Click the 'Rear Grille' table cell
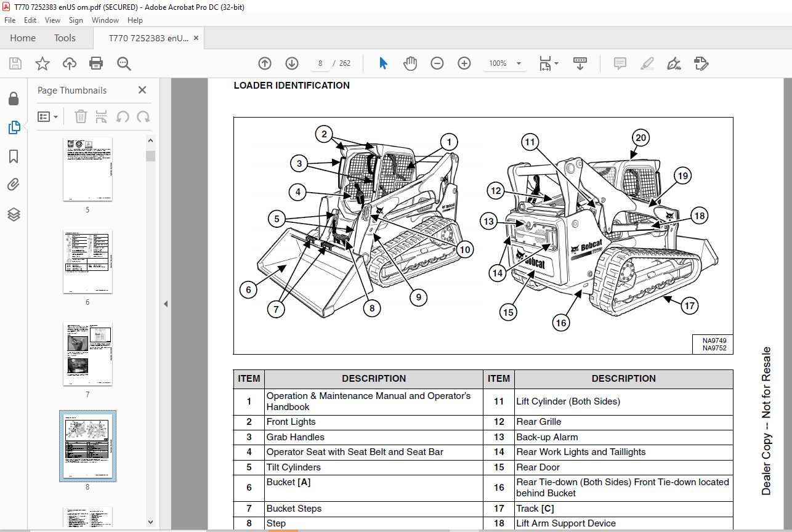The width and height of the screenshot is (792, 532). click(x=623, y=422)
